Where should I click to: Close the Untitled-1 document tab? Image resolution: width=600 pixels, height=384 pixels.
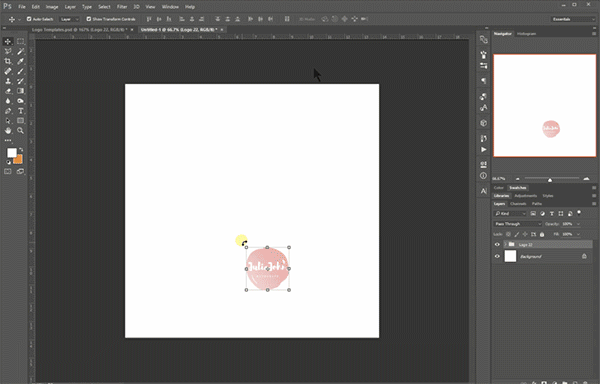pos(222,29)
